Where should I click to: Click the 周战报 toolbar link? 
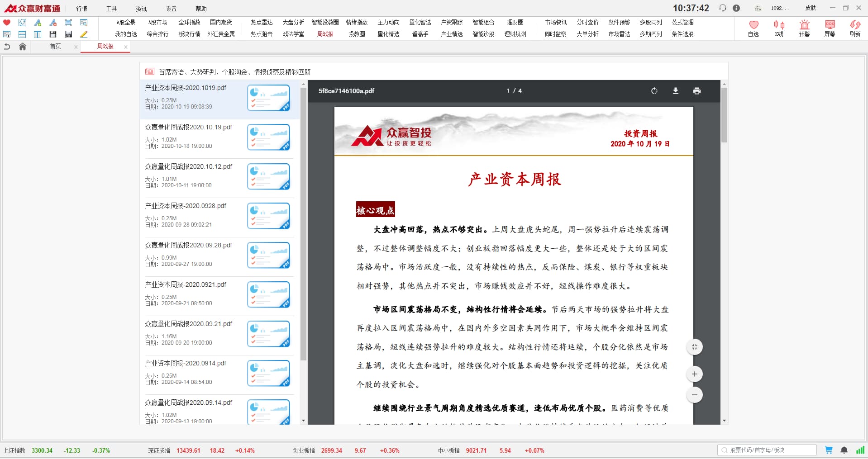click(x=325, y=34)
